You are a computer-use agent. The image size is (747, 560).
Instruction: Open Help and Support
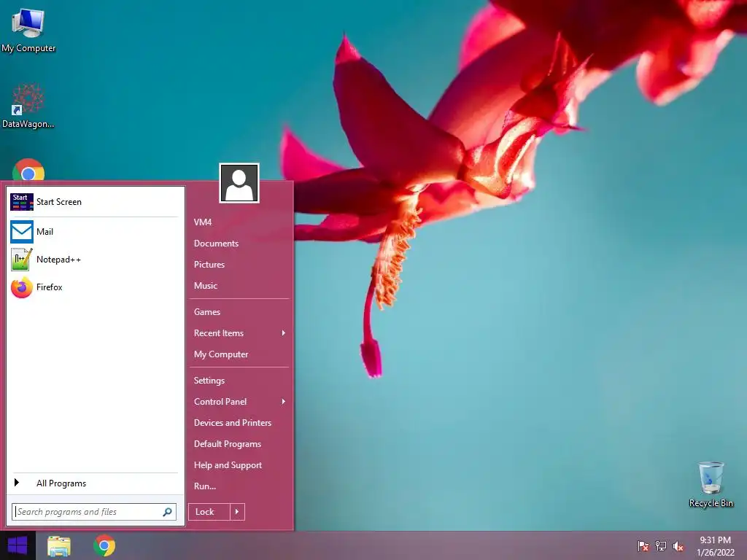pyautogui.click(x=228, y=465)
